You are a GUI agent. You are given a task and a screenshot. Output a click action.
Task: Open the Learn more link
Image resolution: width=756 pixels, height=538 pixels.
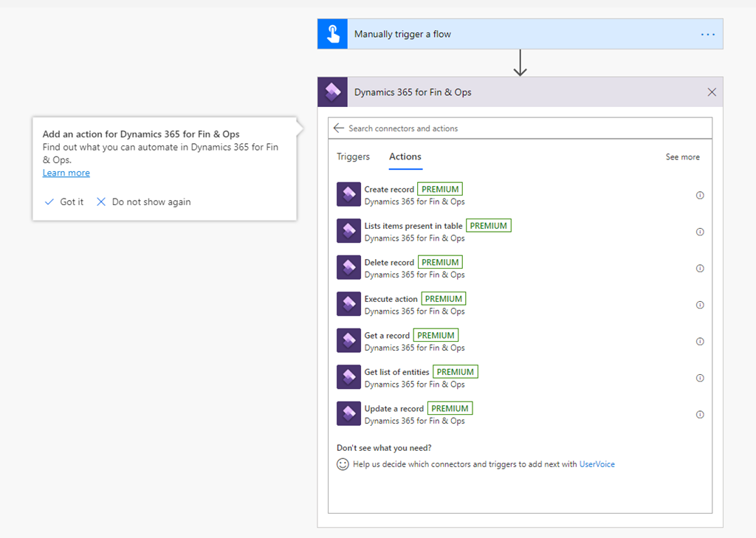pyautogui.click(x=66, y=173)
